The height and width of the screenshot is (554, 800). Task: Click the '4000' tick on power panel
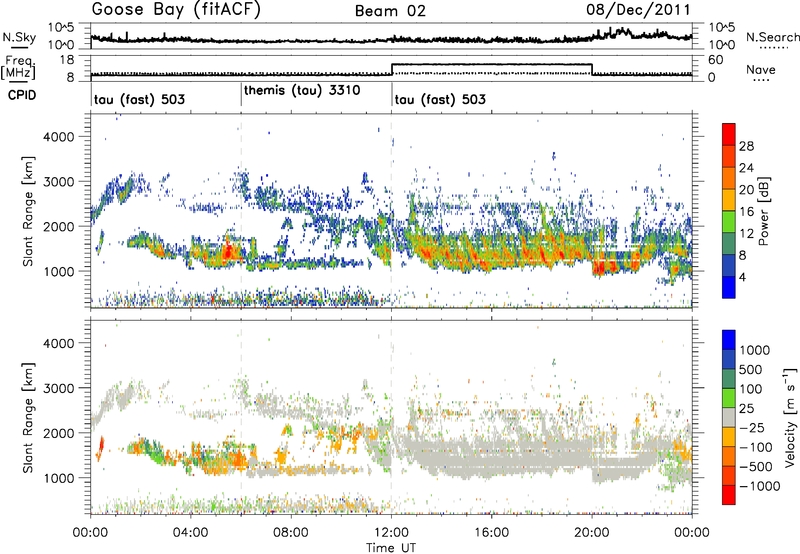60,137
